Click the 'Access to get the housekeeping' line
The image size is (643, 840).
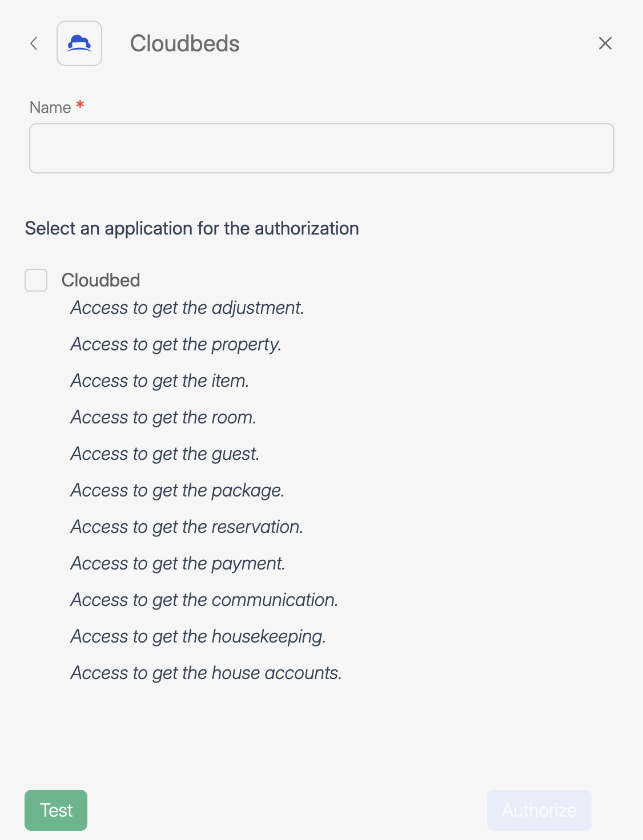pos(198,636)
